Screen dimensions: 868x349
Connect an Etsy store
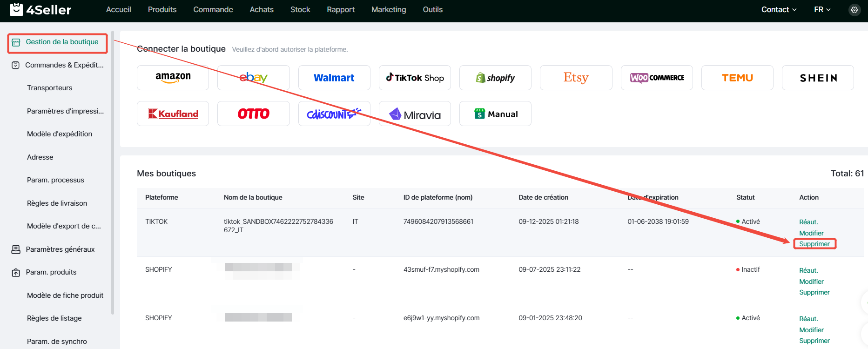576,78
